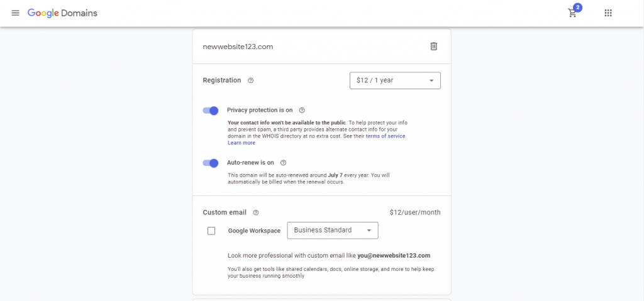Click the Business Standard dropdown arrow
Image resolution: width=644 pixels, height=301 pixels.
point(369,231)
